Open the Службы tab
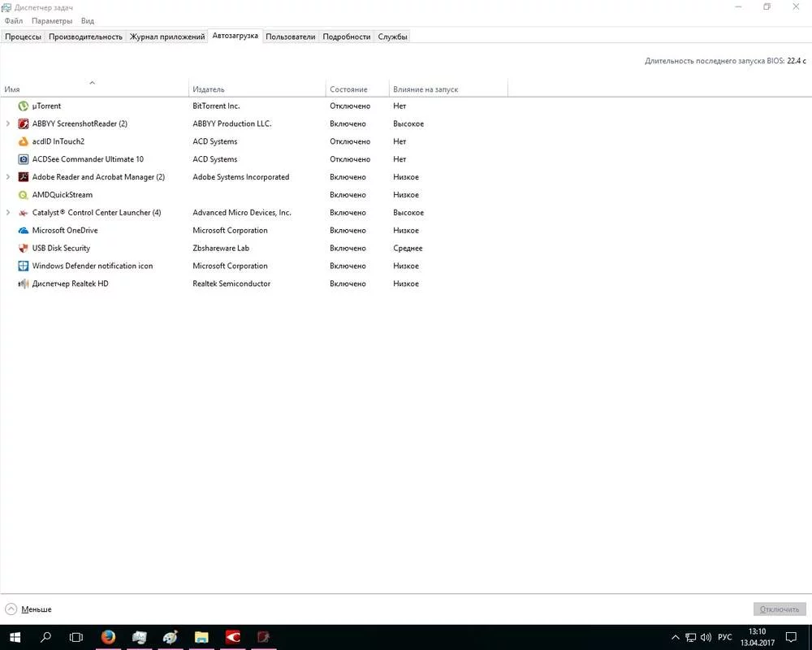 click(x=392, y=37)
